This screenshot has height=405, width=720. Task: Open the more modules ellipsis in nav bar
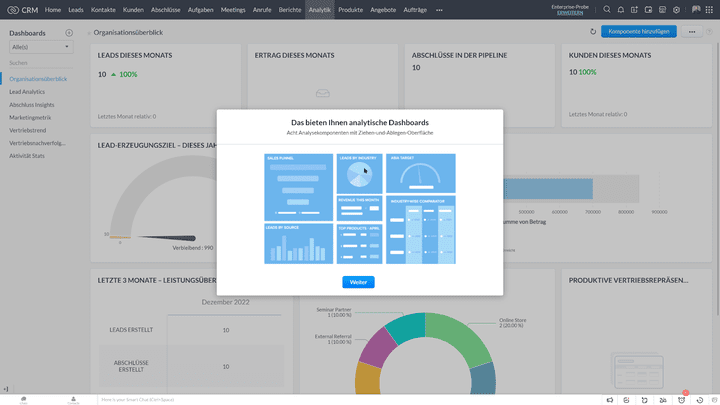[x=439, y=10]
